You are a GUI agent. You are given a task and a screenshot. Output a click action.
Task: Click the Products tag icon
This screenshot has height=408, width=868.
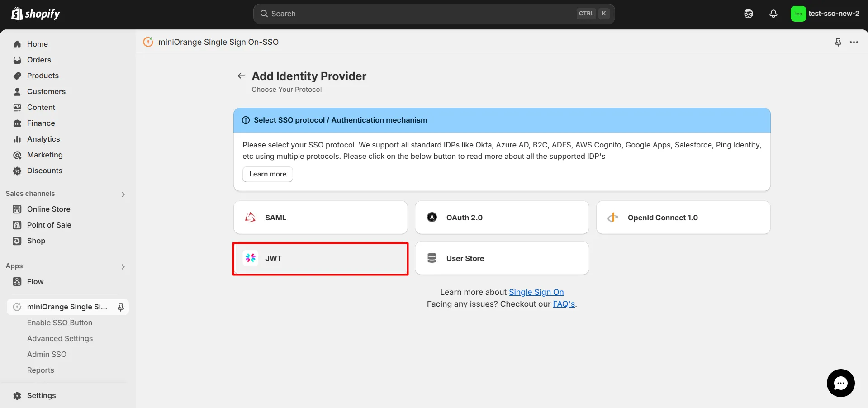click(x=17, y=76)
